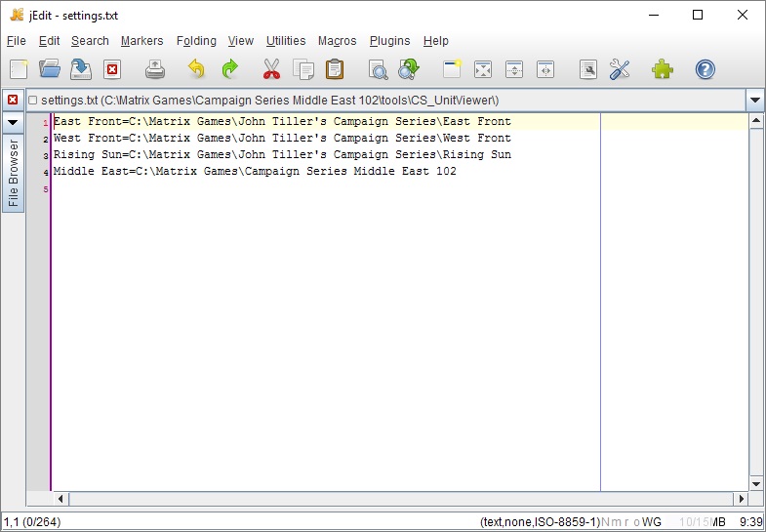The image size is (766, 532).
Task: Open the Macros menu
Action: click(337, 41)
